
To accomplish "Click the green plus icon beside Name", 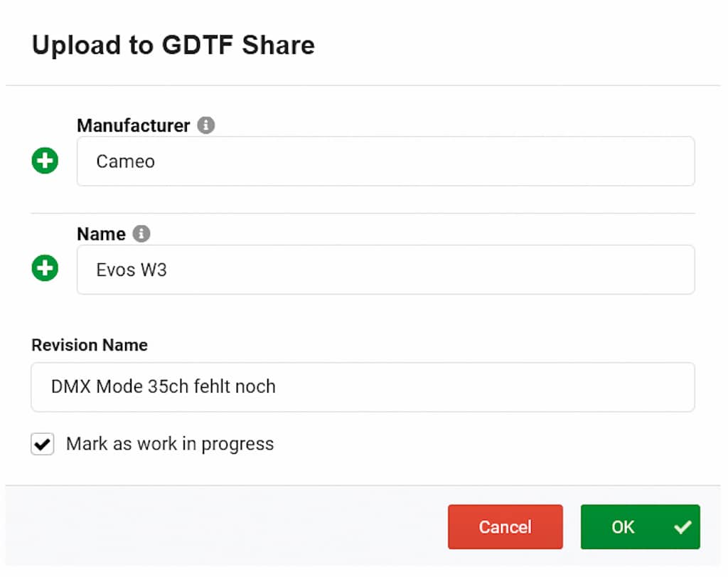I will [45, 268].
